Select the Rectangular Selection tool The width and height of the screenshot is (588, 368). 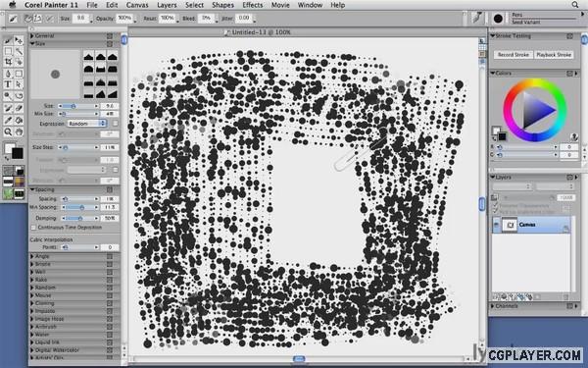(8, 51)
